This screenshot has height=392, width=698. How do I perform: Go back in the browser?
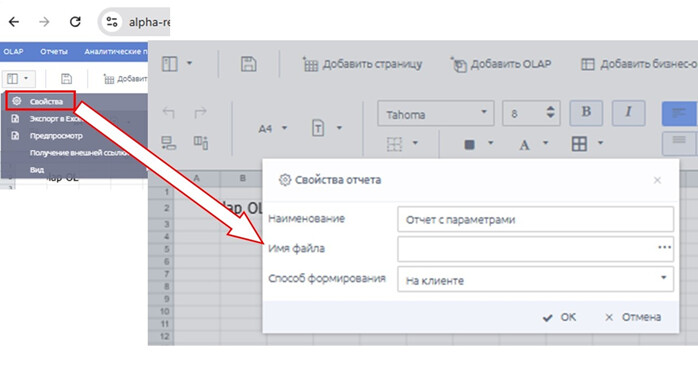coord(14,21)
